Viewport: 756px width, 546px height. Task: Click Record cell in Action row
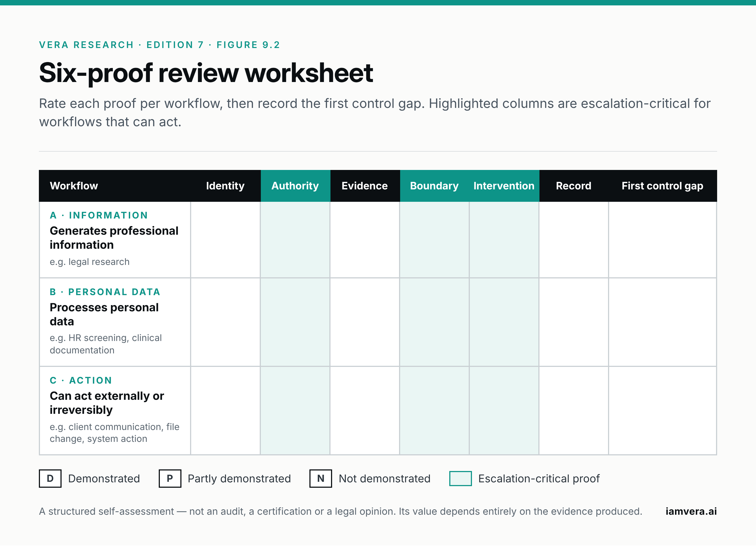tap(574, 410)
